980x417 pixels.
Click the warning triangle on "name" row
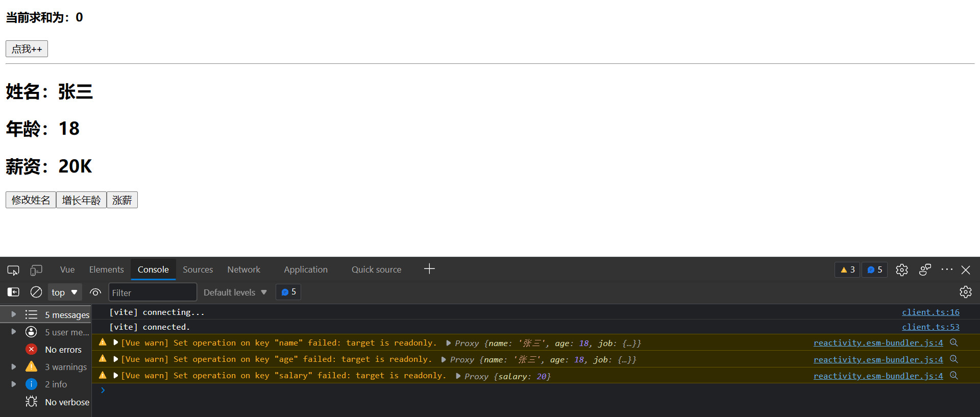[x=103, y=342]
